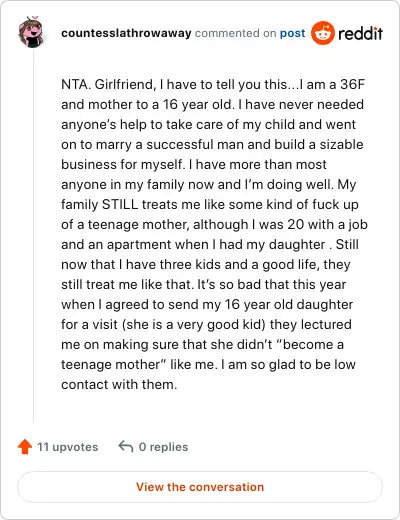Screen dimensions: 400x520
Task: Open the countesslathrowaway username profile
Action: (x=126, y=33)
